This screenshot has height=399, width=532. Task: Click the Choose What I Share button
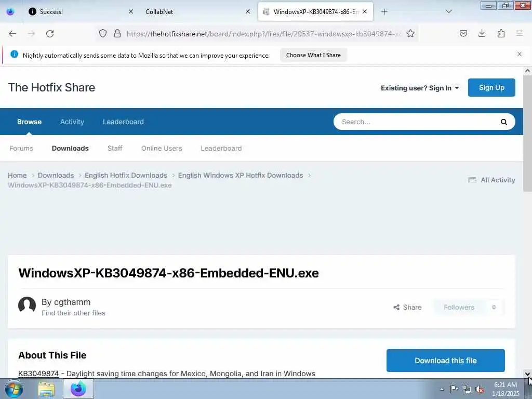coord(313,55)
